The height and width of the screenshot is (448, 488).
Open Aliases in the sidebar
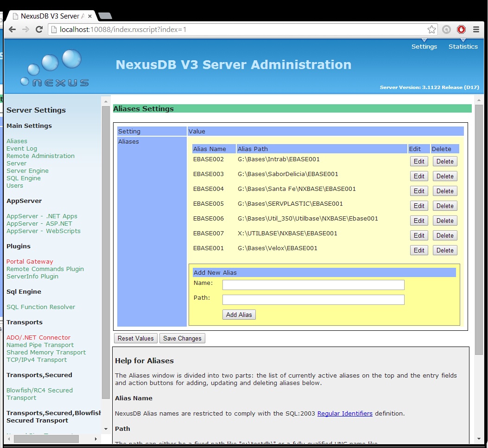pyautogui.click(x=17, y=141)
